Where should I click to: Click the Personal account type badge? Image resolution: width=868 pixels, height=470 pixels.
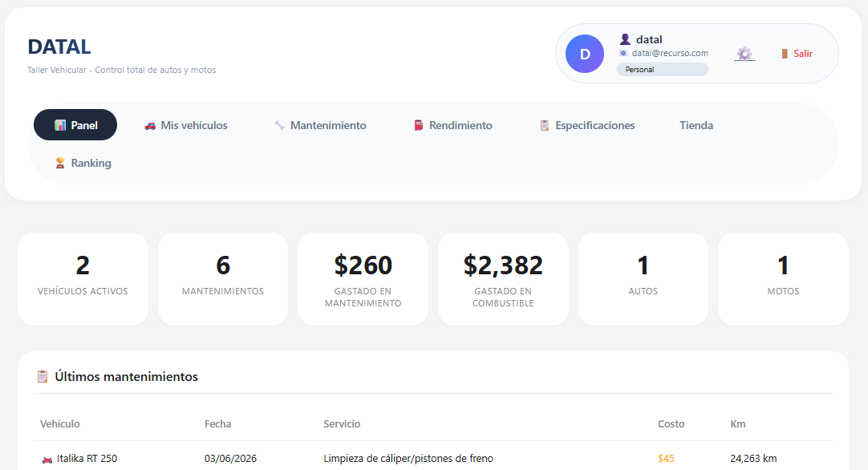pyautogui.click(x=663, y=69)
